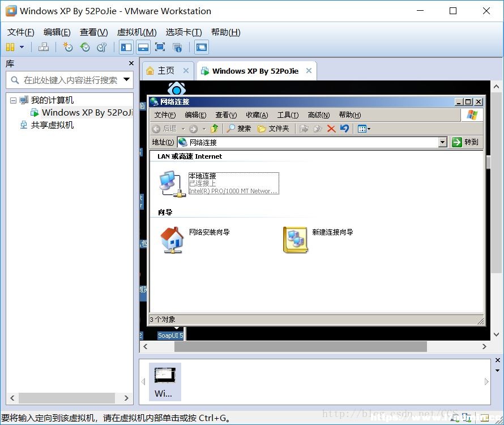The height and width of the screenshot is (425, 504).
Task: Click the revert to snapshot icon
Action: click(85, 47)
